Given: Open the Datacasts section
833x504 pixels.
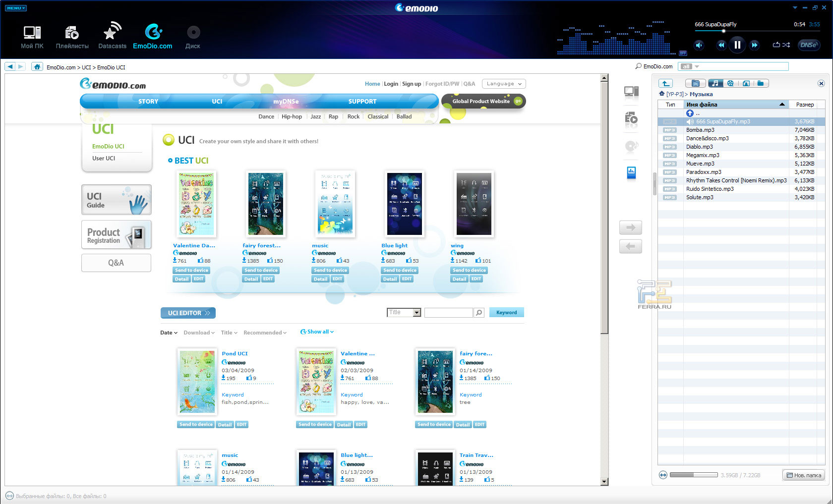Looking at the screenshot, I should point(112,36).
